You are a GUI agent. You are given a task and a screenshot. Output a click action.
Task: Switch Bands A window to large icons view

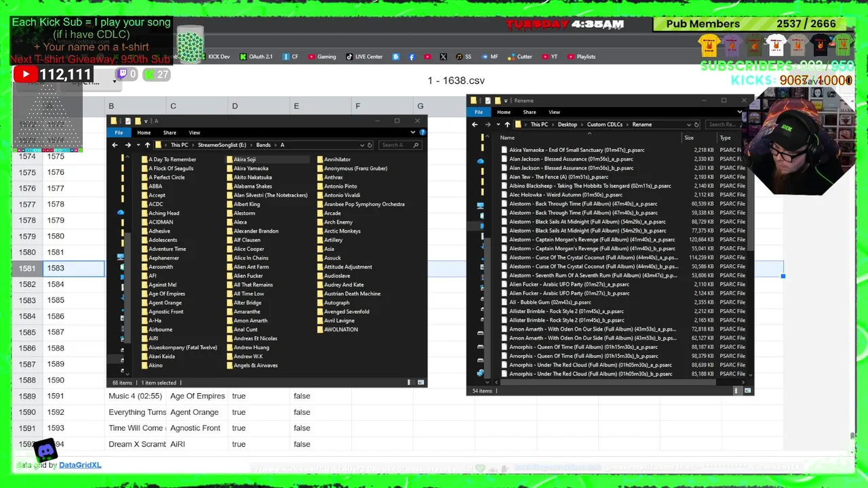point(421,382)
